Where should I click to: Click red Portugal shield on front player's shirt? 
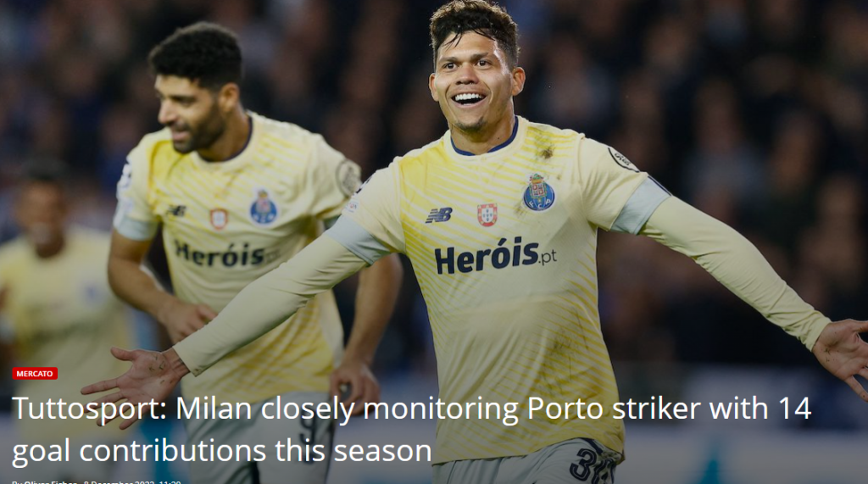click(487, 214)
